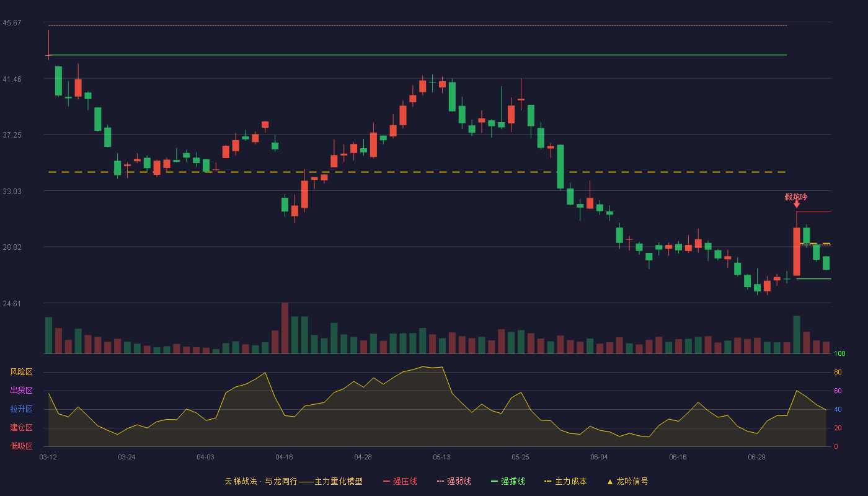Viewport: 868px width, 496px height.
Task: Click the 45.67 price axis label
Action: point(12,23)
